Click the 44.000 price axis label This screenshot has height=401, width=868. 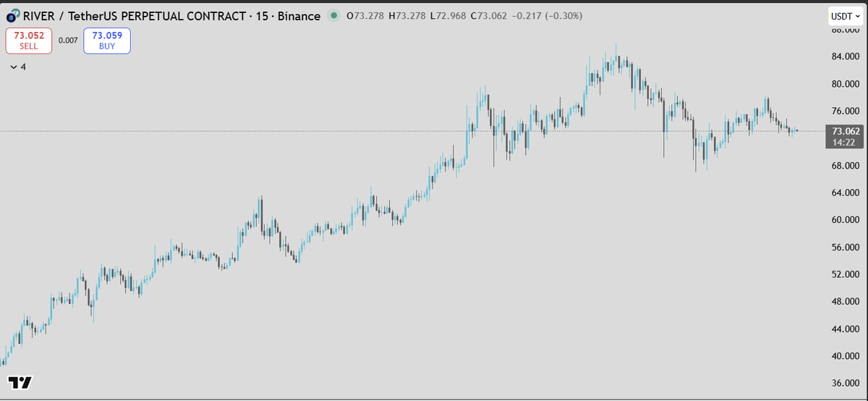(845, 329)
